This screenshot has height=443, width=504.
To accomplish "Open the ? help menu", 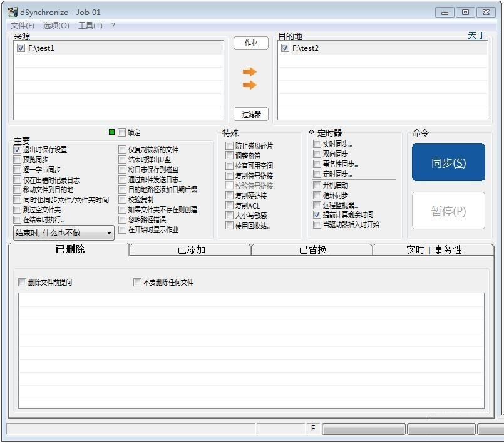I will 113,26.
